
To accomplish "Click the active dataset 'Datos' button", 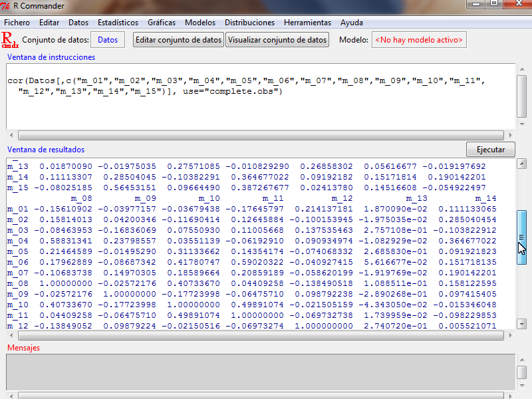I will (108, 40).
